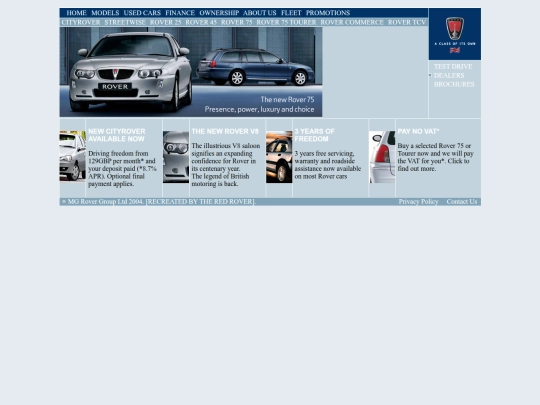Select OWNERSHIP in the top navigation

tap(219, 13)
